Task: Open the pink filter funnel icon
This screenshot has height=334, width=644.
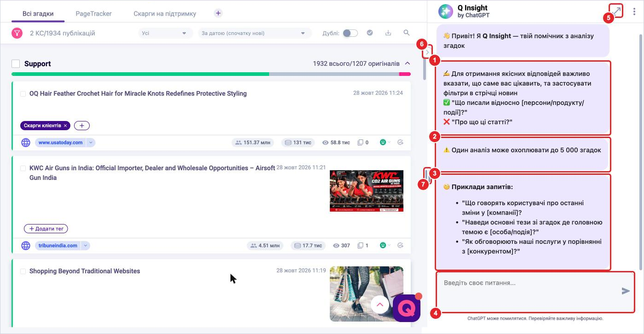Action: [x=17, y=33]
